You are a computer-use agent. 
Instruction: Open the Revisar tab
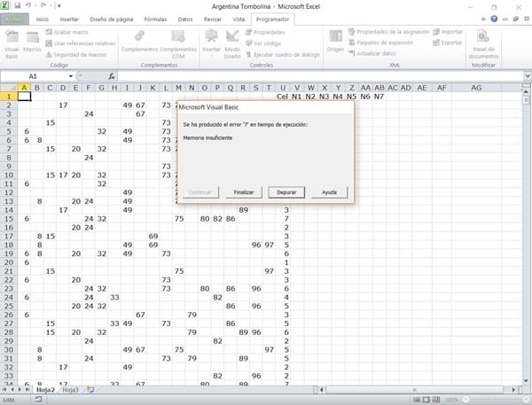point(213,19)
